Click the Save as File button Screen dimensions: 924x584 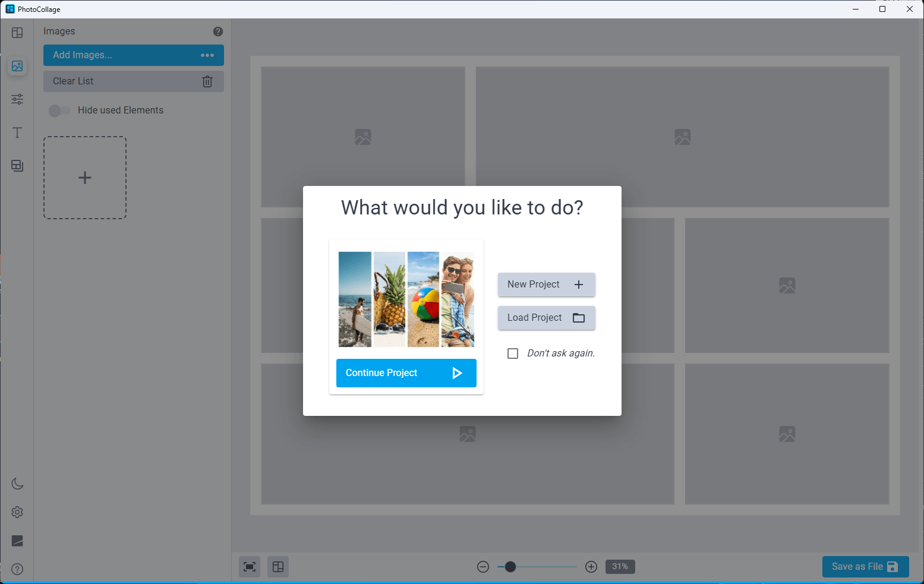tap(866, 567)
